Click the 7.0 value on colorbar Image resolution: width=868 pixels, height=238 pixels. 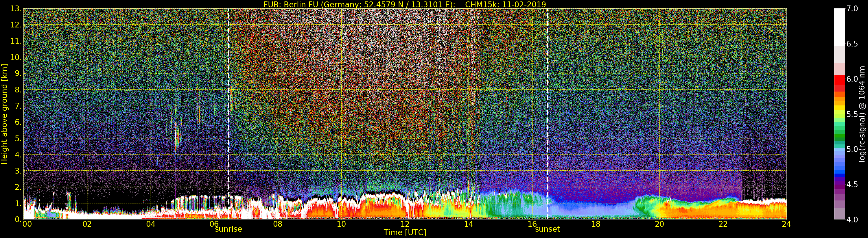(x=852, y=9)
